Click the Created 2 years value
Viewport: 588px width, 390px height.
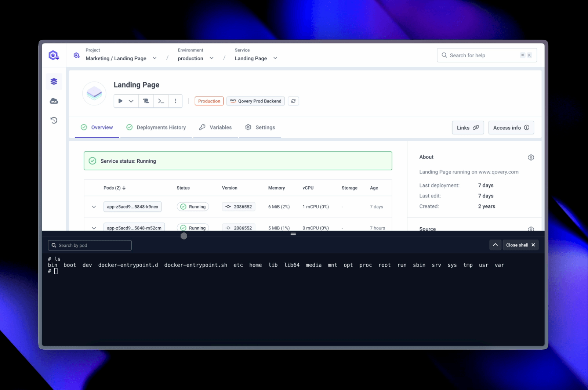[x=486, y=206]
